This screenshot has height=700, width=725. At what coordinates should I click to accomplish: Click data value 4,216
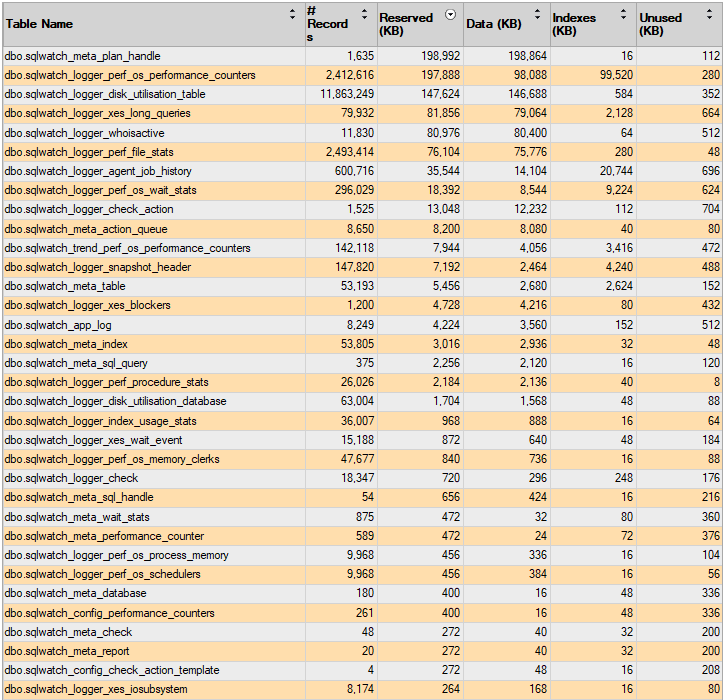(x=533, y=305)
